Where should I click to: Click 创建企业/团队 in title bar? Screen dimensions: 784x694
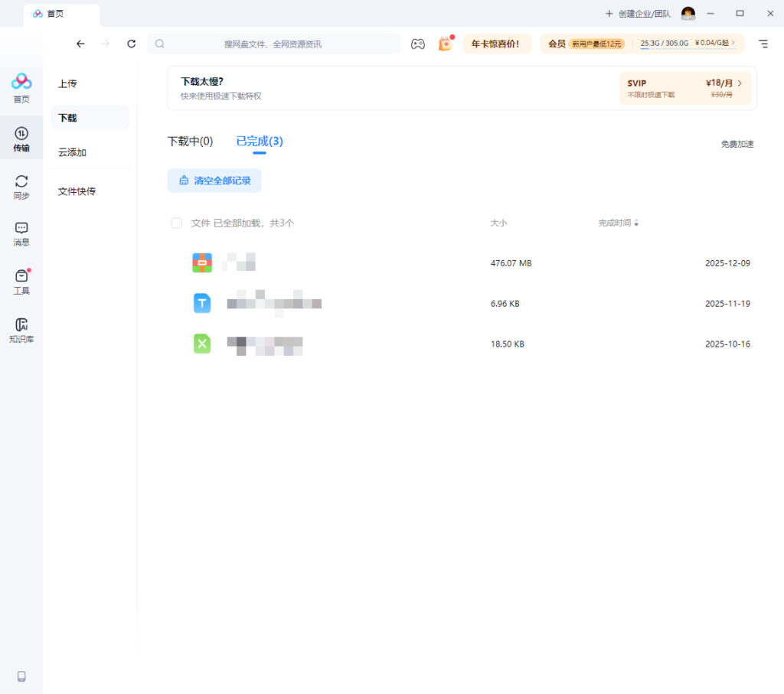click(x=645, y=14)
